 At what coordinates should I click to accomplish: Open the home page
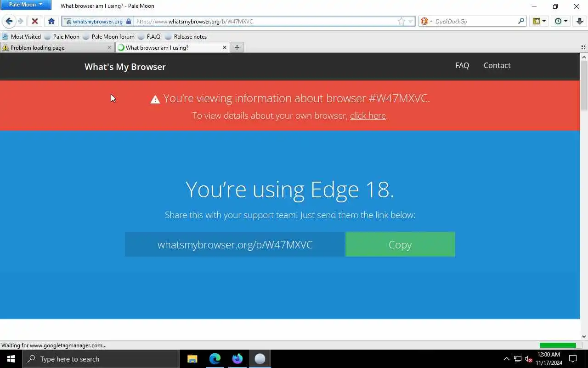click(x=51, y=21)
